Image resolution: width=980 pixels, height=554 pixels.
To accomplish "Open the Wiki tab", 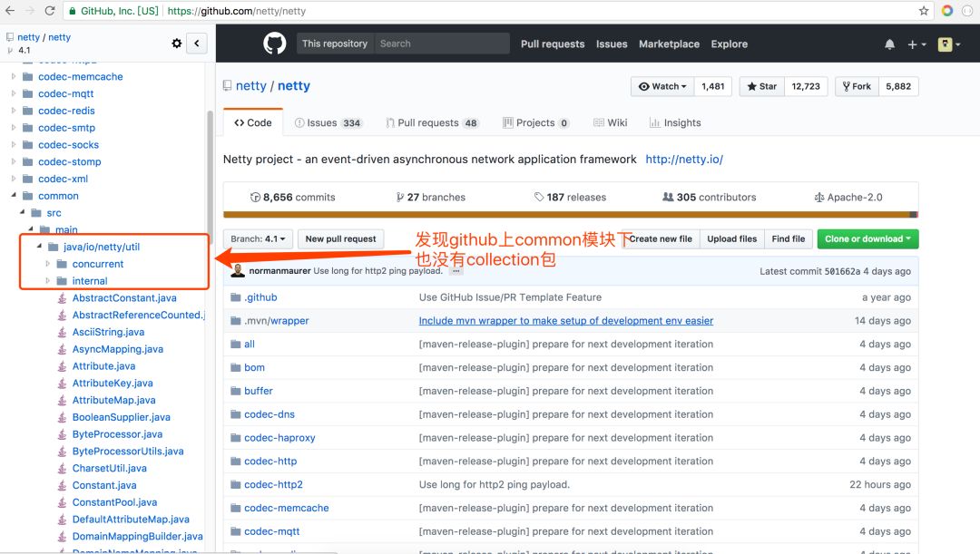I will tap(610, 122).
